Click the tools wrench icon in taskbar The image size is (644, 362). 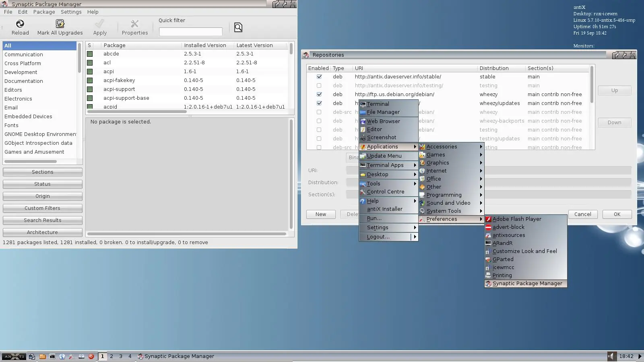pos(71,356)
